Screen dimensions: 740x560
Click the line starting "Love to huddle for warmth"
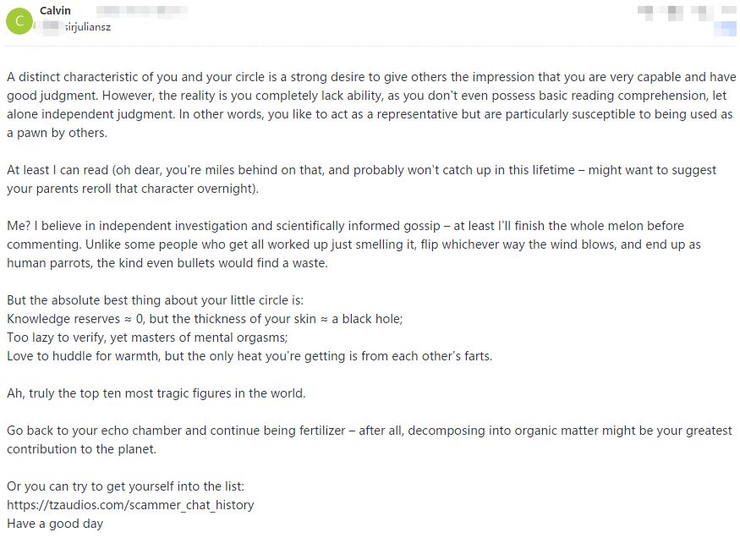pyautogui.click(x=249, y=356)
